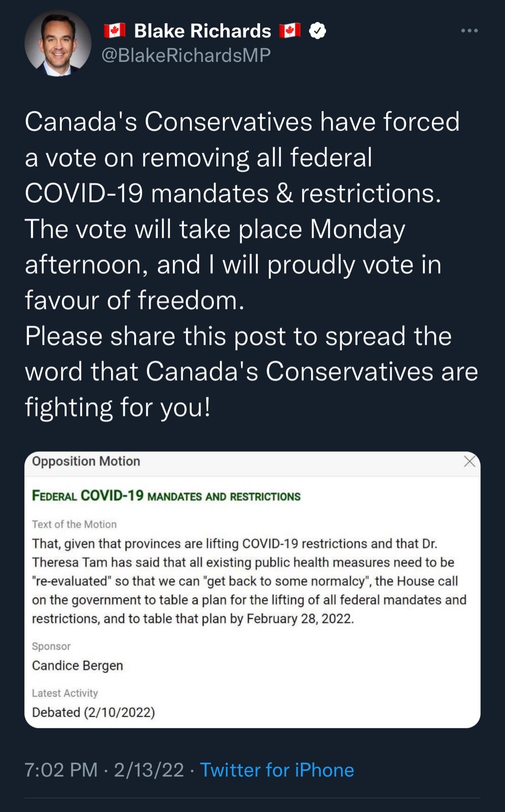Click the Twitter for iPhone link
Viewport: 505px width, 812px height.
(277, 770)
